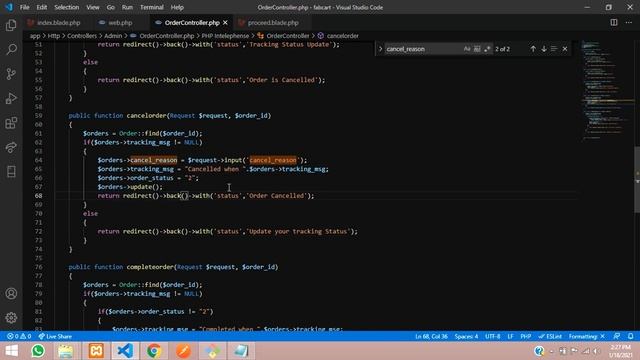Viewport: 640px width, 360px height.
Task: Click the cancelorder method breadcrumb
Action: (342, 36)
